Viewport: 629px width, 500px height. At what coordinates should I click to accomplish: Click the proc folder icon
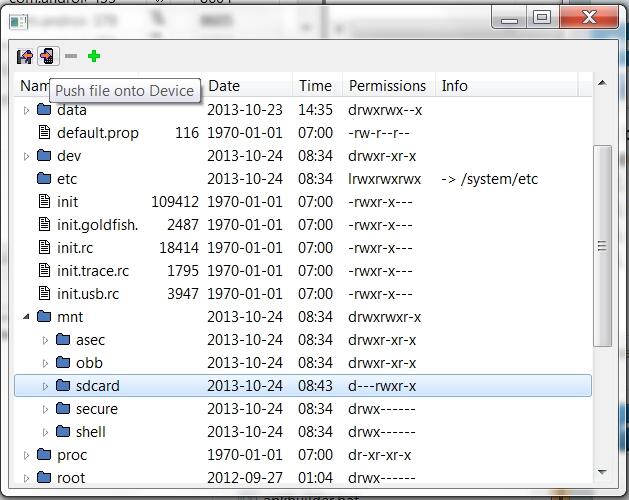coord(44,454)
